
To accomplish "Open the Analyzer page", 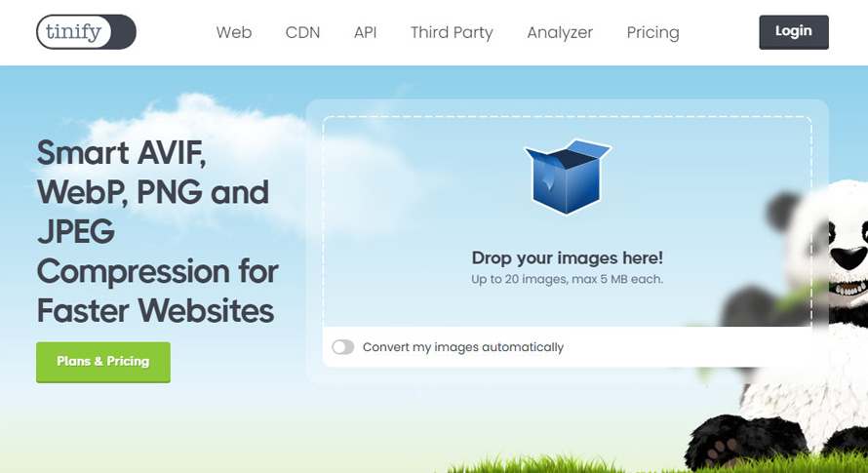I will [560, 32].
